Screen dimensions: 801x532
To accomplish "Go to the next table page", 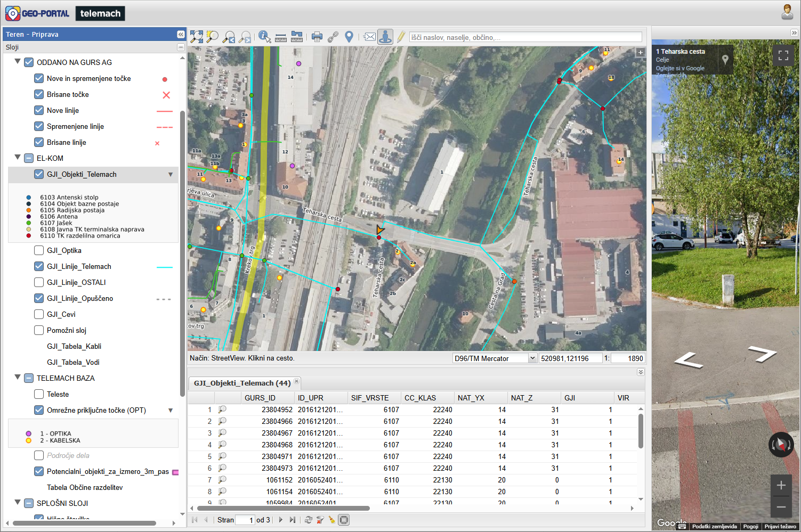I will coord(280,520).
